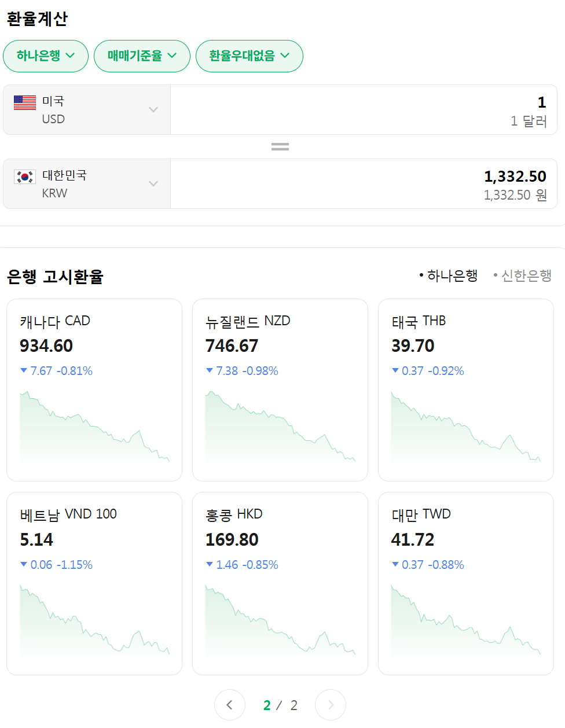Screen dimensions: 565x728
Task: Click the 934.60 CAD rate value
Action: point(46,346)
